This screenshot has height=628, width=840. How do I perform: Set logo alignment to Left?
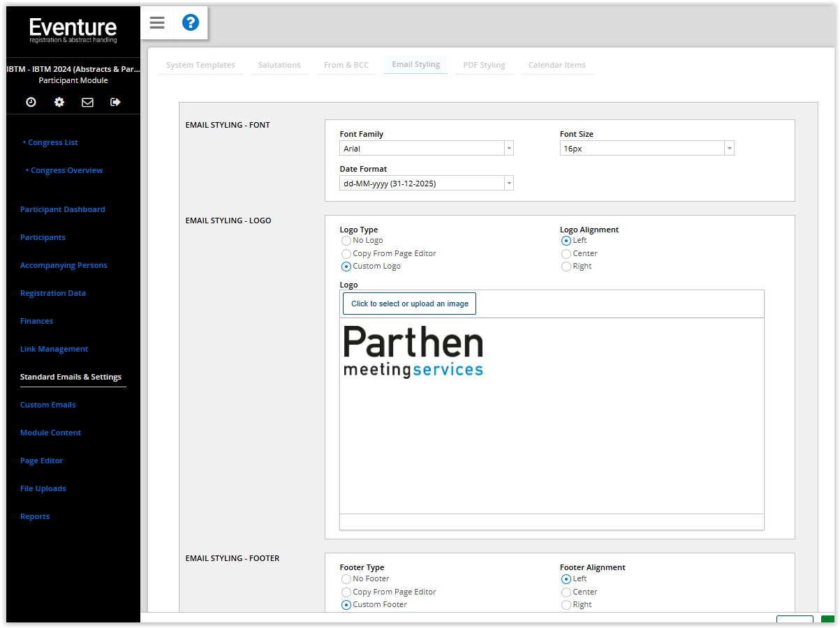click(566, 241)
